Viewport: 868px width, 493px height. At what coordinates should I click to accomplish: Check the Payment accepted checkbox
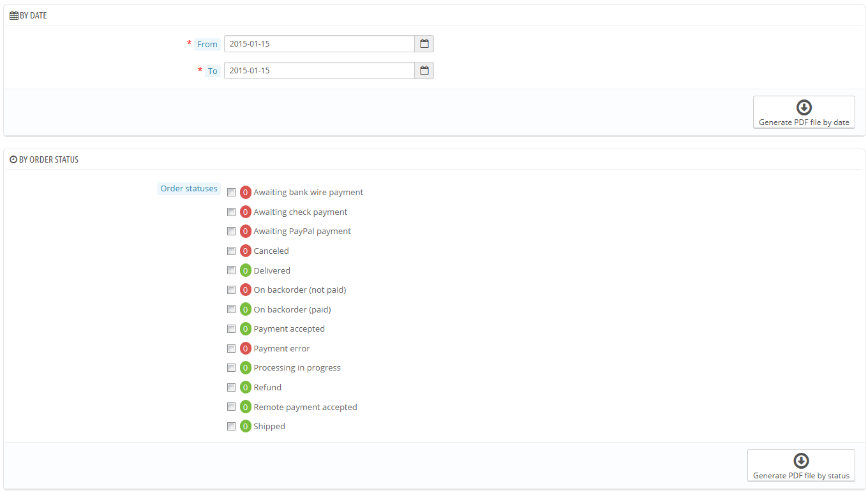232,329
